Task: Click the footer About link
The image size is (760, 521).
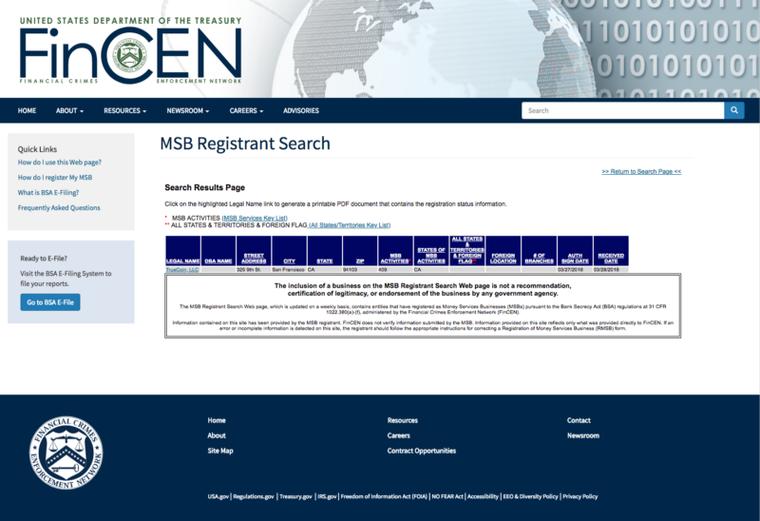Action: tap(217, 435)
